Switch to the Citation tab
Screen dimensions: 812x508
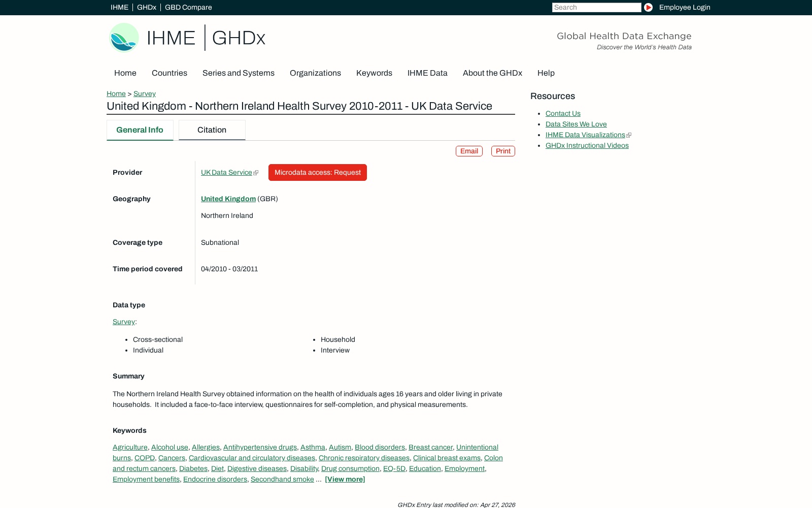coord(212,130)
